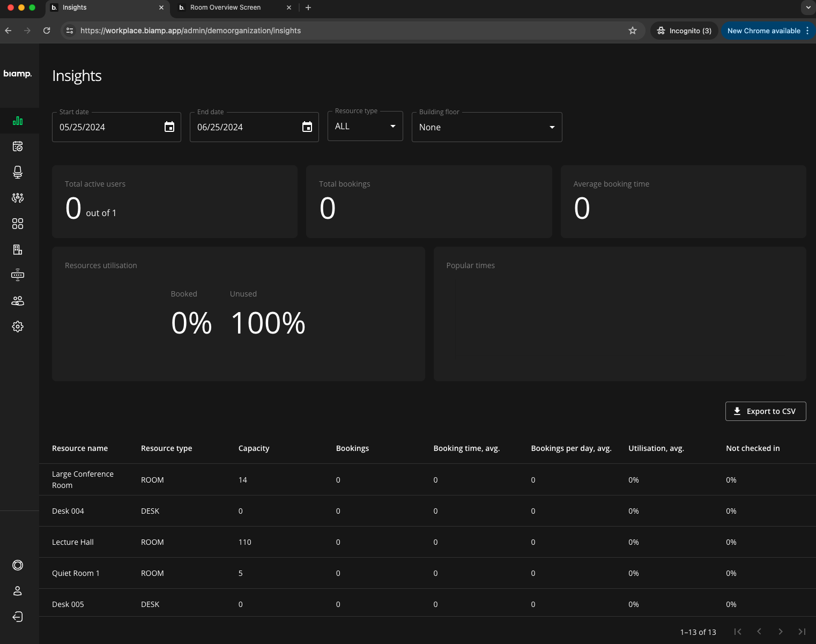Click the Resource type column header
Screen dimensions: 816x644
click(166, 448)
